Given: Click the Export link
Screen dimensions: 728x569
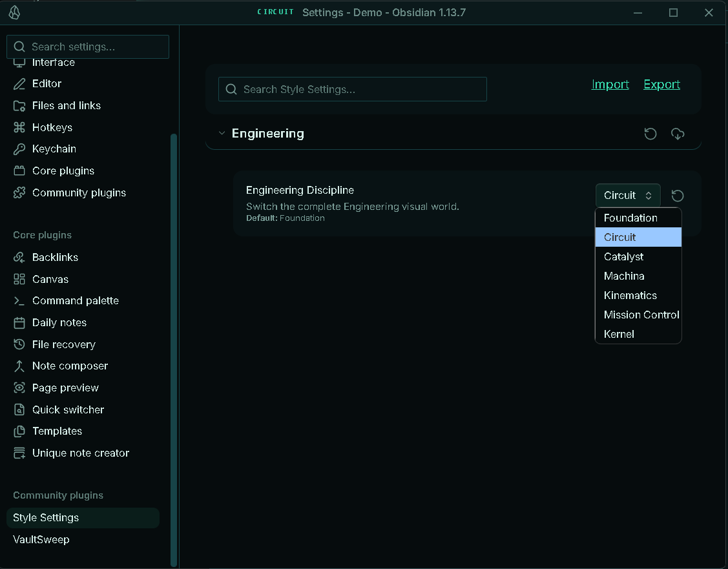Looking at the screenshot, I should (x=661, y=85).
